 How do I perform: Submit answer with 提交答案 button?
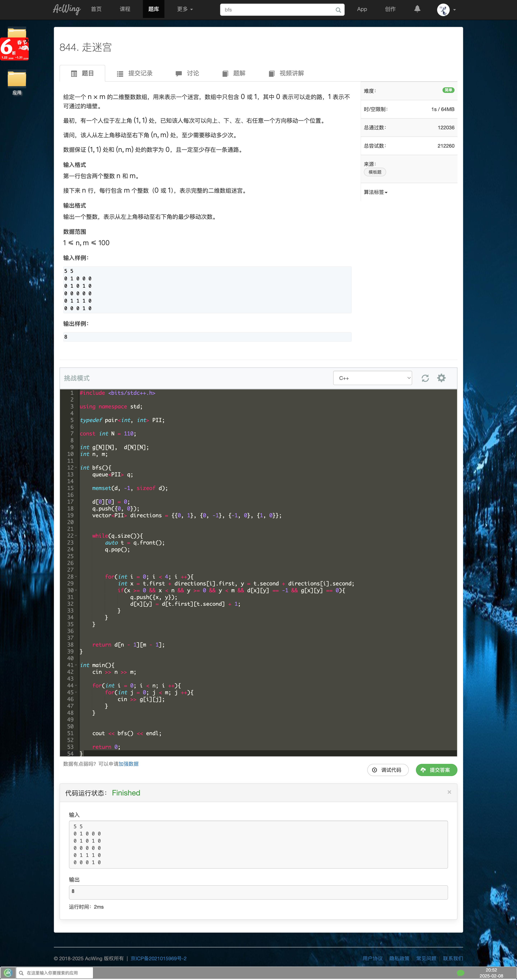tap(436, 770)
